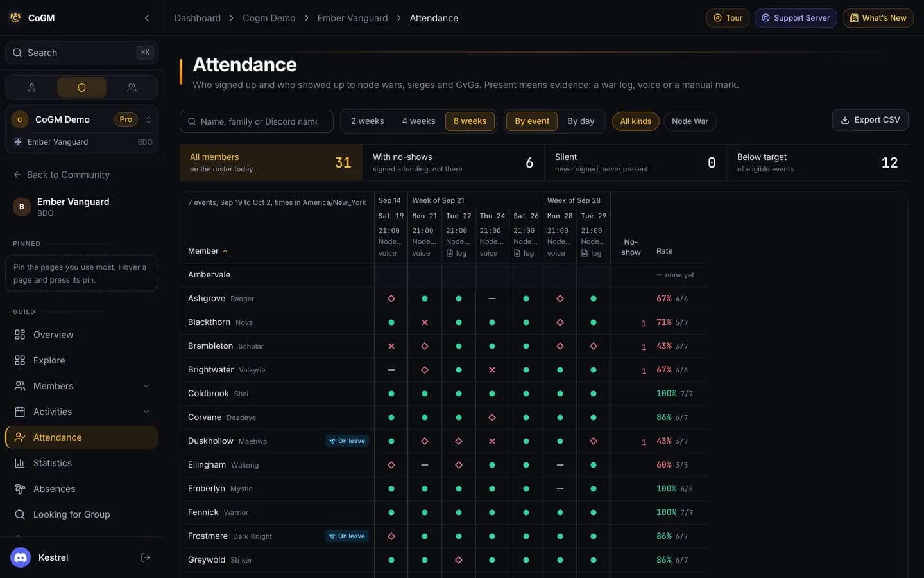Select the group people icon tab
This screenshot has height=578, width=924.
point(132,87)
